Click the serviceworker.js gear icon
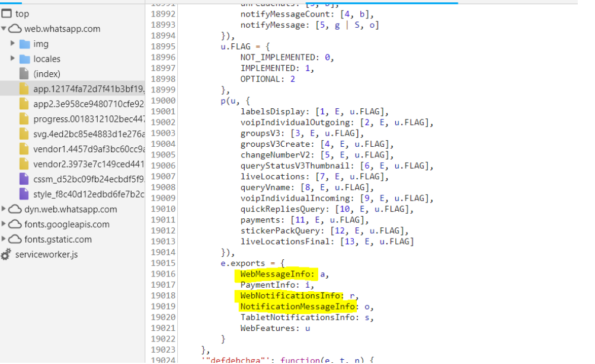The image size is (595, 364). [6, 255]
